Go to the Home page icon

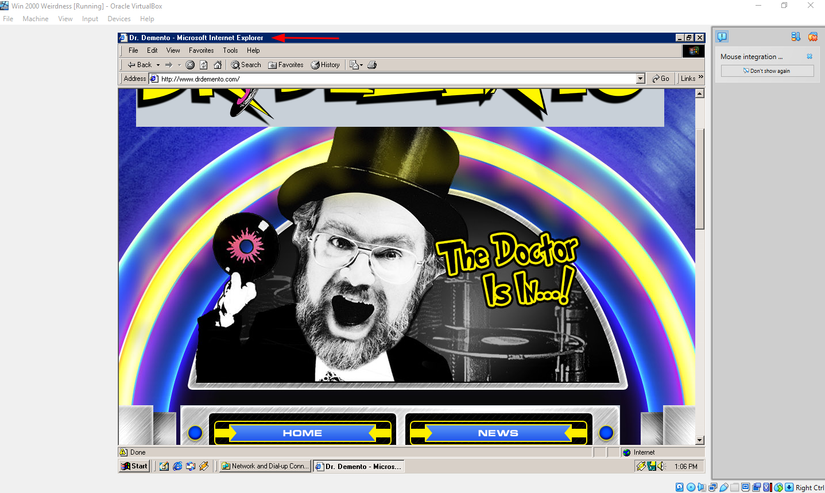217,65
